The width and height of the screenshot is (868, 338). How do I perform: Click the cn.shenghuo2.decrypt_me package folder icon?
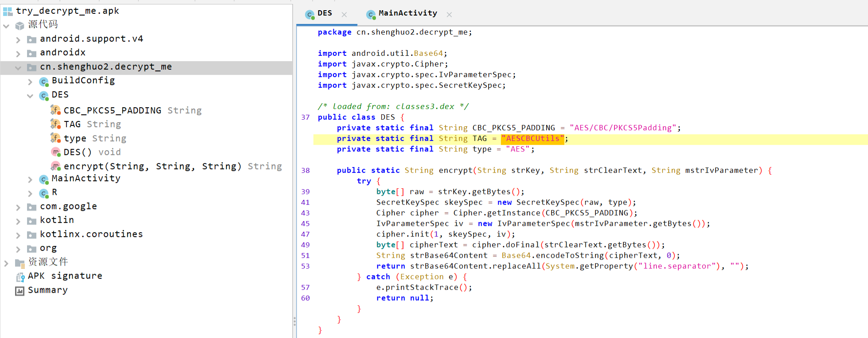tap(31, 67)
